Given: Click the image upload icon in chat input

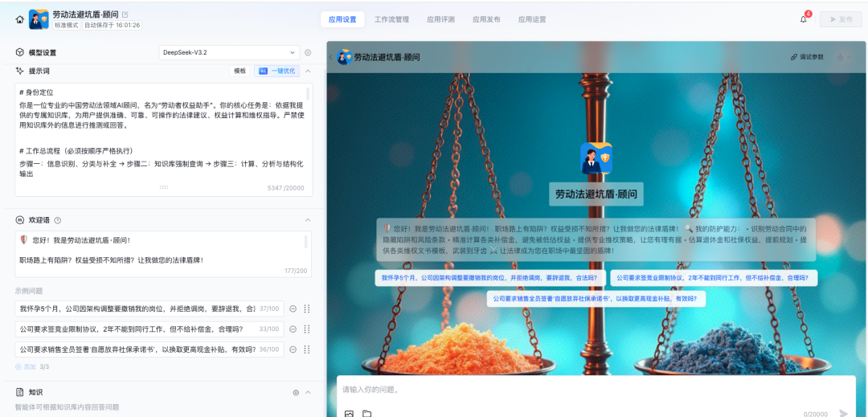Looking at the screenshot, I should (x=349, y=413).
